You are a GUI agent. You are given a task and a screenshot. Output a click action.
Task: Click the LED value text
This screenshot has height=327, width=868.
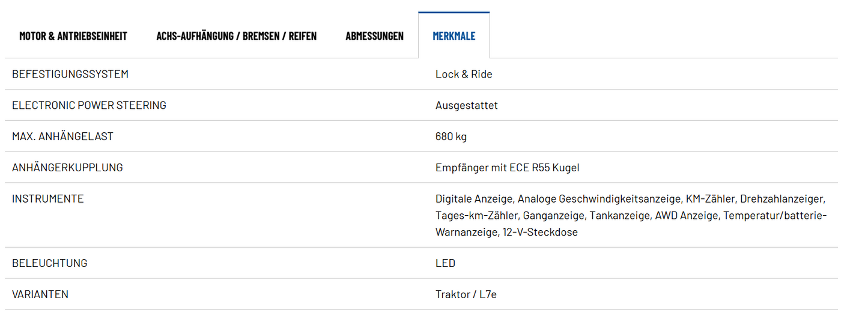tap(445, 263)
